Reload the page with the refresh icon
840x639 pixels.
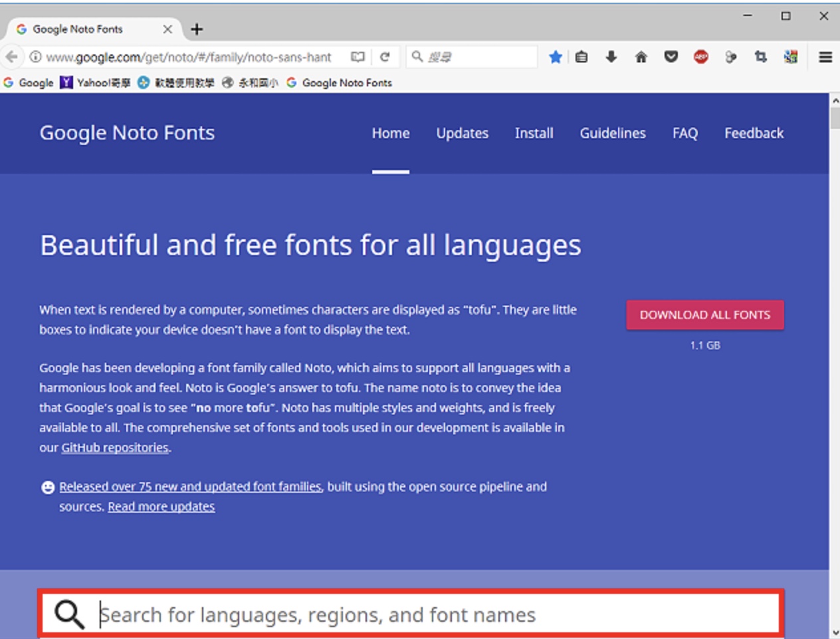point(385,57)
